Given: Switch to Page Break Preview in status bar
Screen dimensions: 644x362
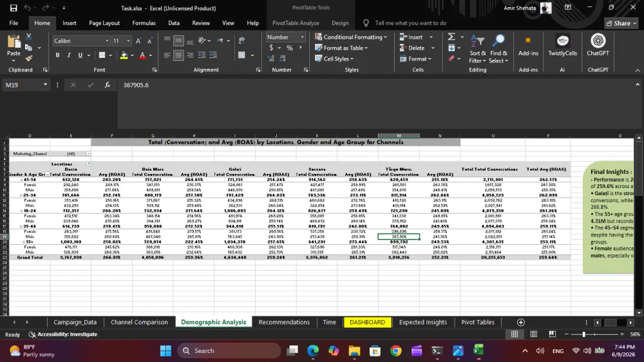Looking at the screenshot, I should click(x=552, y=334).
